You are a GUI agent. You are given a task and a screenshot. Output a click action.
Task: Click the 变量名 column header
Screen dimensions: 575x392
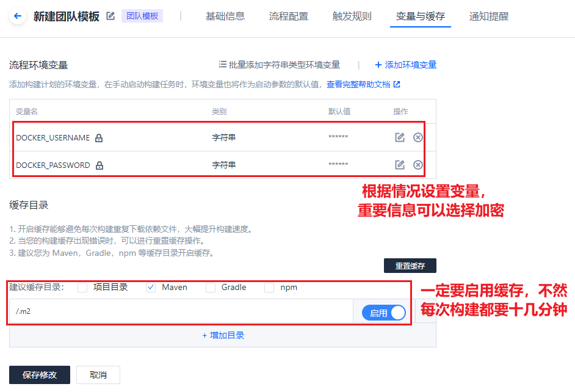[27, 112]
